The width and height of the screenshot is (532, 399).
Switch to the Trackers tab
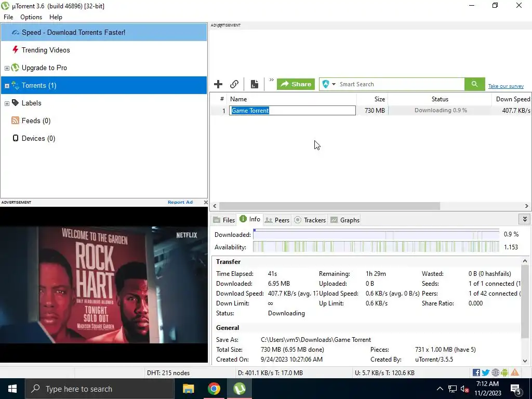pos(310,220)
